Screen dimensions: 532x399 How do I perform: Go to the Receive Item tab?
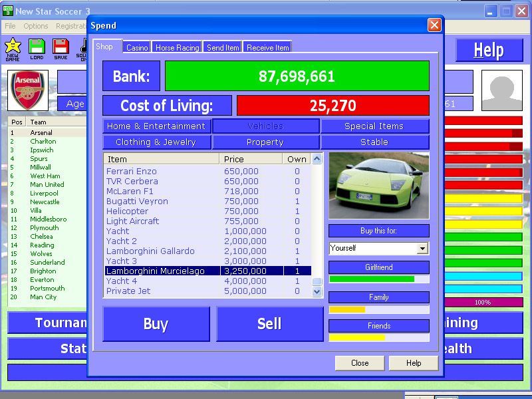pos(267,47)
